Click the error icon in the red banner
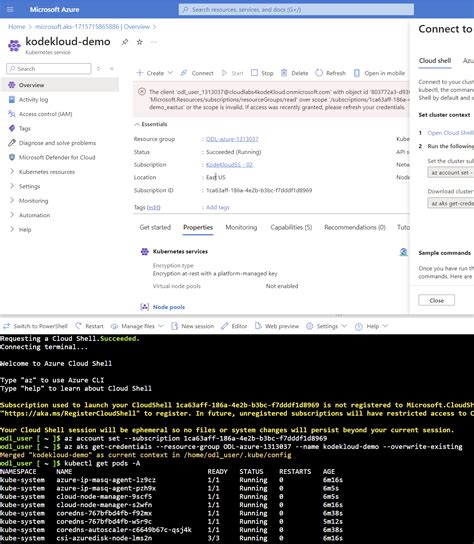Screen dimensions: 474x544 142,92
